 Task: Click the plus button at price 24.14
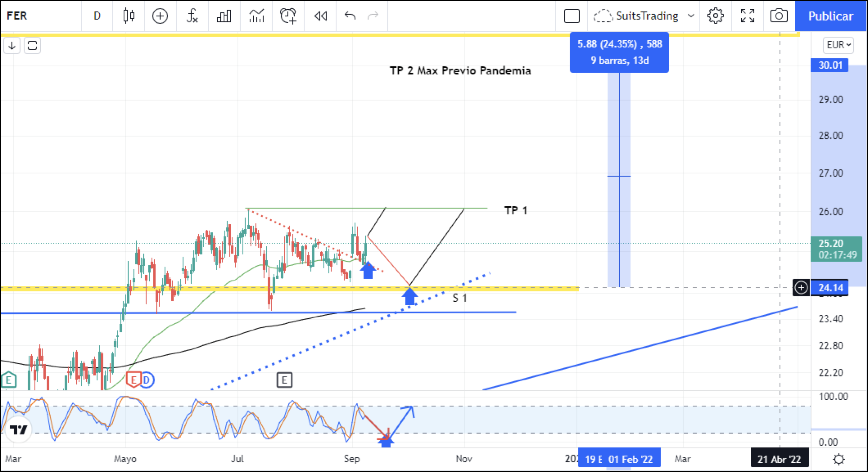click(801, 288)
